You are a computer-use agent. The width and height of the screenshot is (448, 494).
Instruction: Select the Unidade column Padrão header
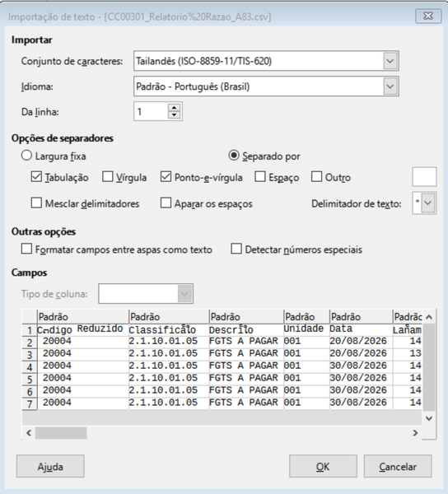(x=306, y=317)
